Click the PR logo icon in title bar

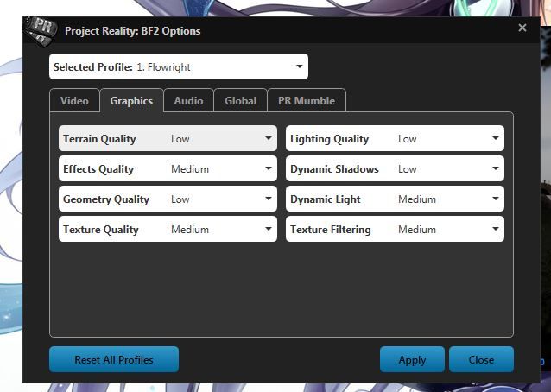(x=40, y=28)
